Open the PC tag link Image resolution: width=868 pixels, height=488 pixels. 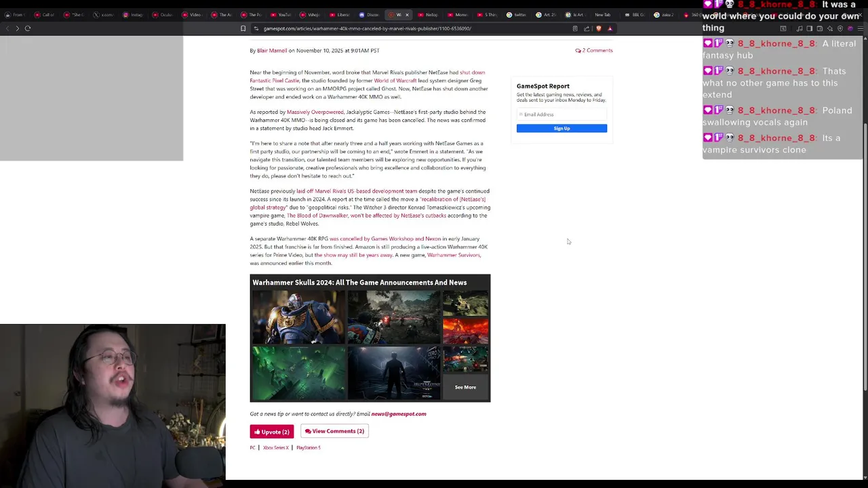click(x=252, y=448)
